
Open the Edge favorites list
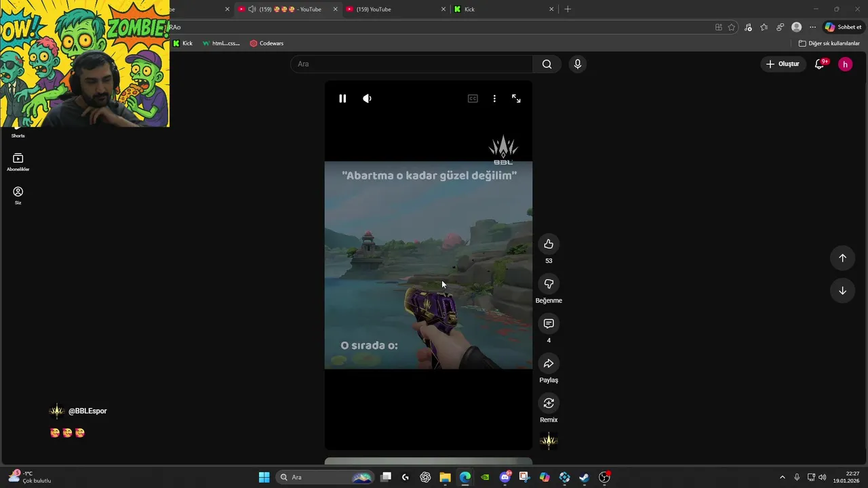(x=764, y=27)
